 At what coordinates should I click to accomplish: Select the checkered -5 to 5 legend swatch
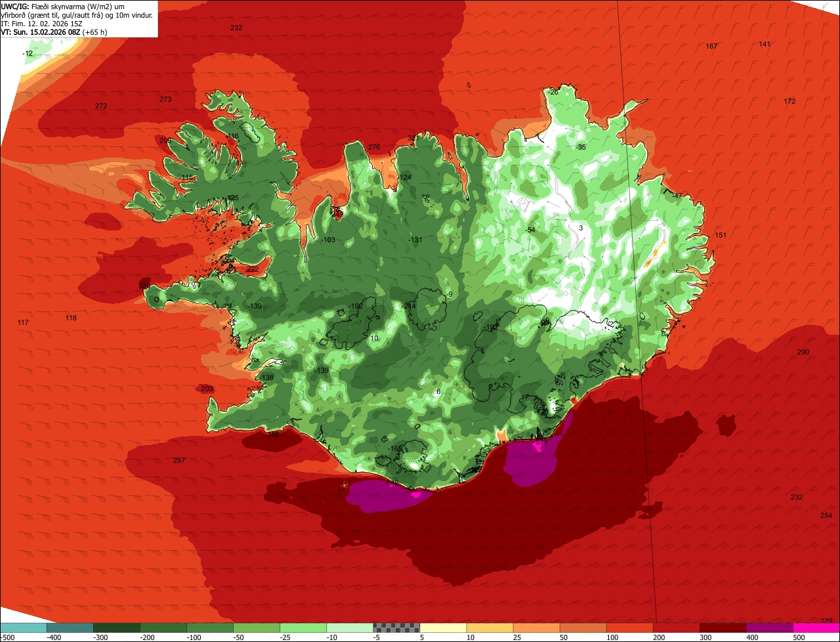pyautogui.click(x=396, y=628)
